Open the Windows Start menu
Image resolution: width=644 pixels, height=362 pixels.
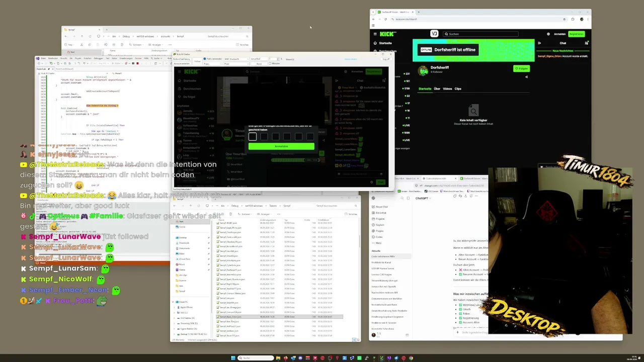tap(233, 358)
